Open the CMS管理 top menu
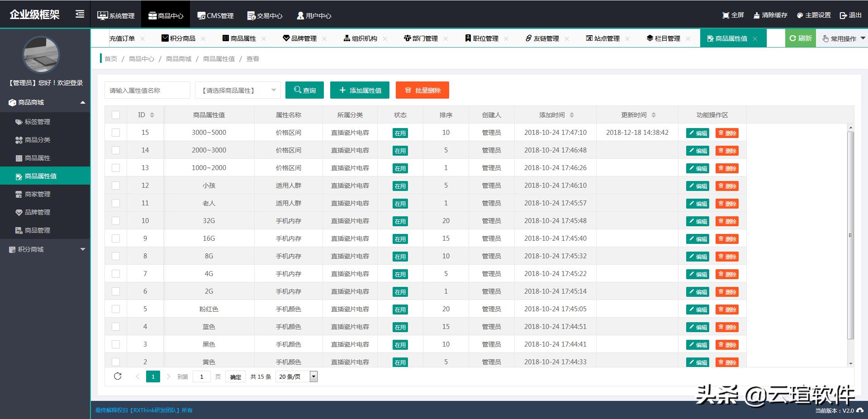This screenshot has width=868, height=419. pos(215,15)
